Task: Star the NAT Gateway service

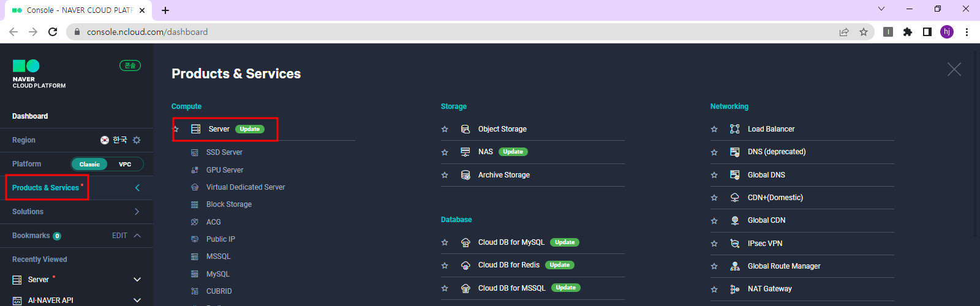Action: tap(714, 289)
